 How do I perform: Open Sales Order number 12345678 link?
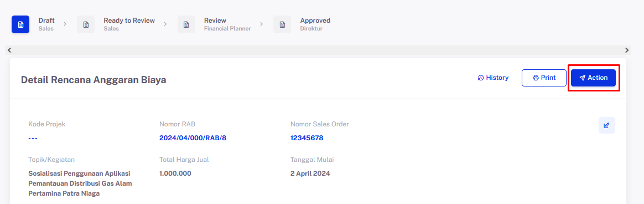coord(307,138)
